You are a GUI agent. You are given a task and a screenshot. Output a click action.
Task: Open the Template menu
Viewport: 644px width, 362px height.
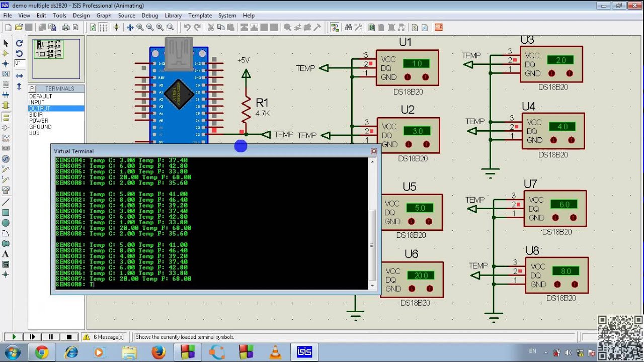pyautogui.click(x=200, y=16)
